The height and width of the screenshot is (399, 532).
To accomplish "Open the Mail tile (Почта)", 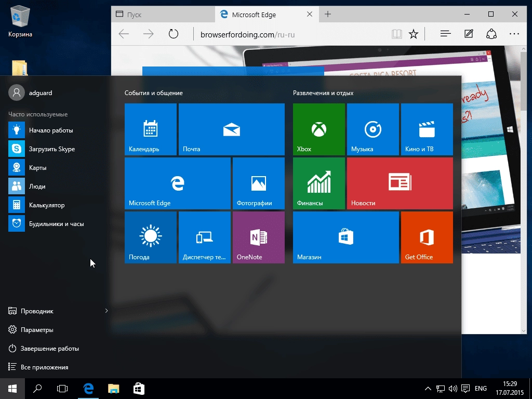I will [x=232, y=129].
